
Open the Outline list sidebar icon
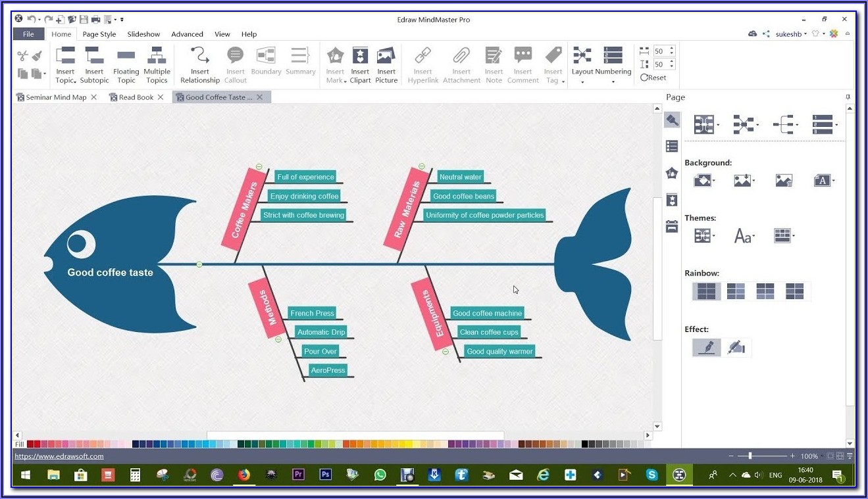click(672, 147)
